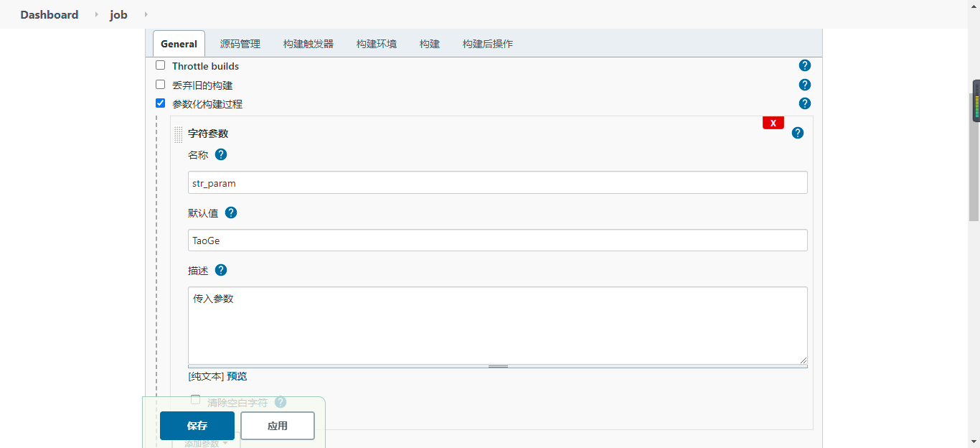Enable Throttle builds checkbox
Image resolution: width=980 pixels, height=448 pixels.
[x=160, y=65]
